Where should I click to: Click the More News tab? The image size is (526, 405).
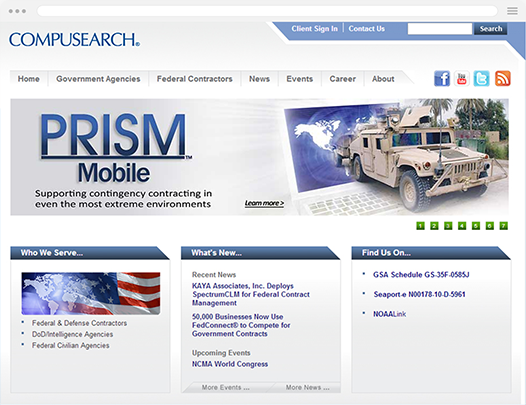pos(307,388)
